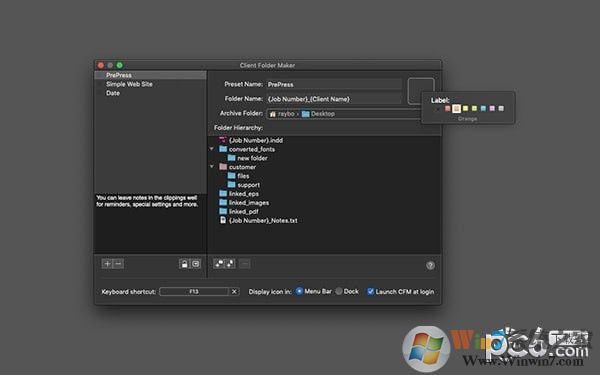Choose the orange label color
This screenshot has width=600, height=375.
(x=456, y=109)
